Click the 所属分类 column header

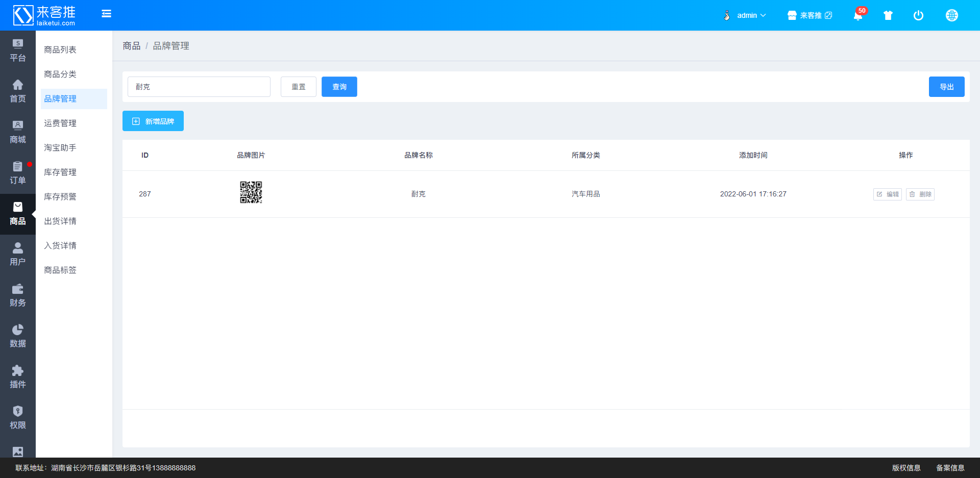(x=586, y=155)
